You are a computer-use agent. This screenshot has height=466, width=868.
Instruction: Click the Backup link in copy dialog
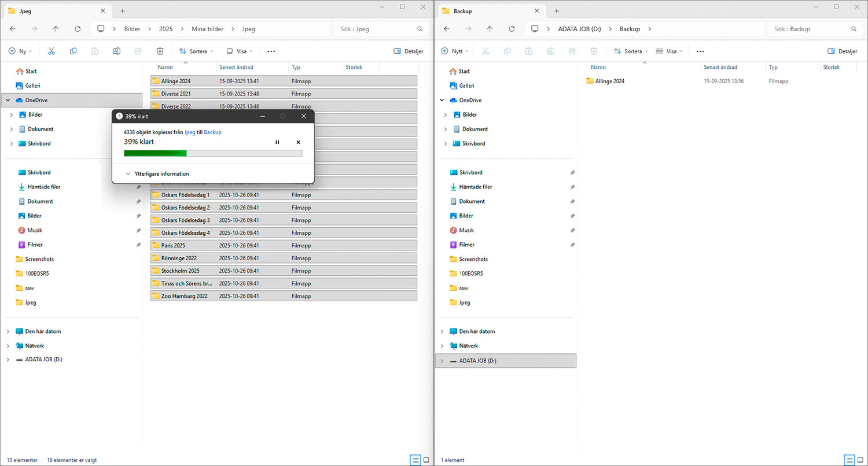coord(212,132)
